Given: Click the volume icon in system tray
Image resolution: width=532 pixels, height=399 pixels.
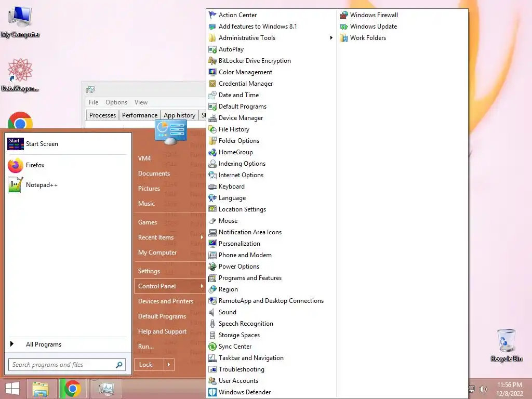Looking at the screenshot, I should tap(483, 389).
